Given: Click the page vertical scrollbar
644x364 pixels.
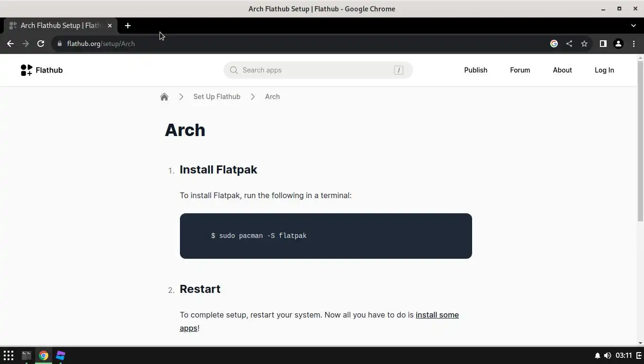Looking at the screenshot, I should pos(640,141).
